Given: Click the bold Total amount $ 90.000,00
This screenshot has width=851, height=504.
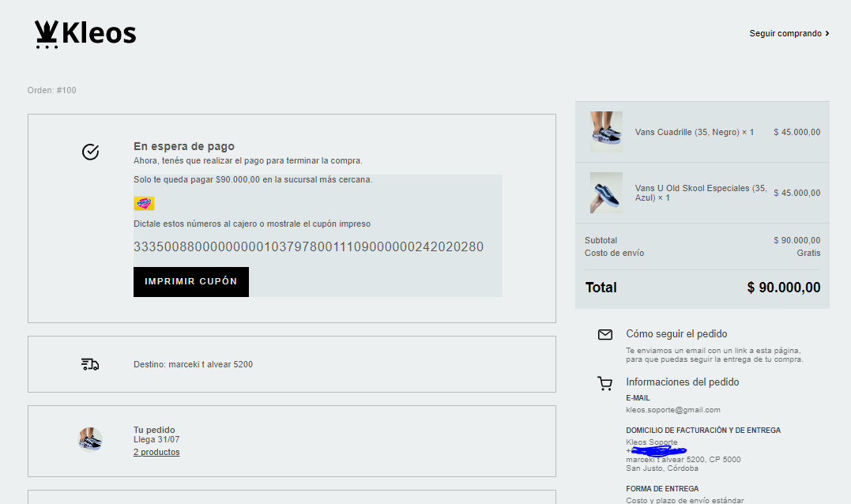Looking at the screenshot, I should click(x=784, y=288).
